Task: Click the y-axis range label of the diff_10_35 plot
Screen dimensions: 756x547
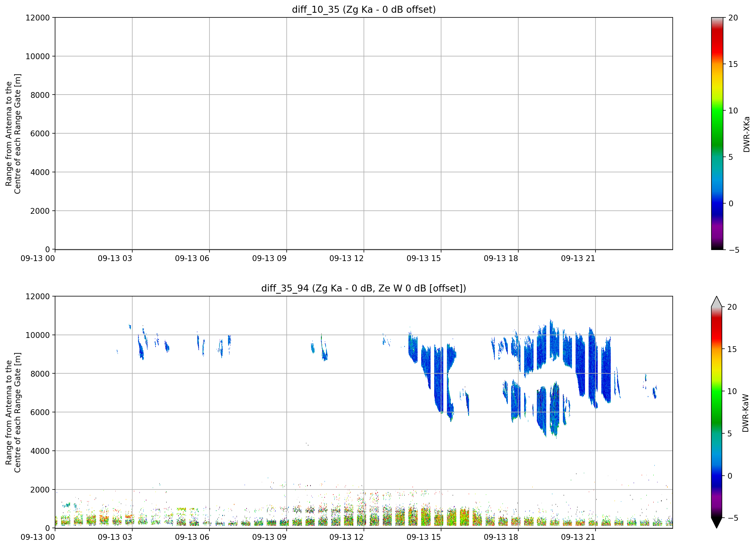Action: click(x=13, y=134)
